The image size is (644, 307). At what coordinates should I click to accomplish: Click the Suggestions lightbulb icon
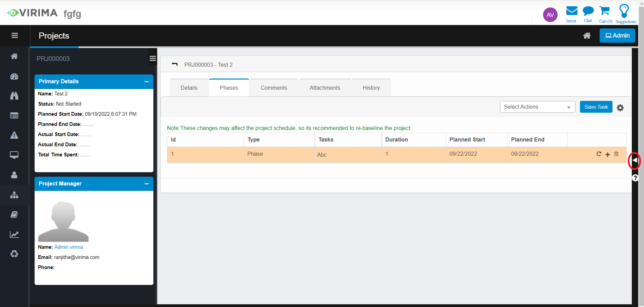coord(624,11)
